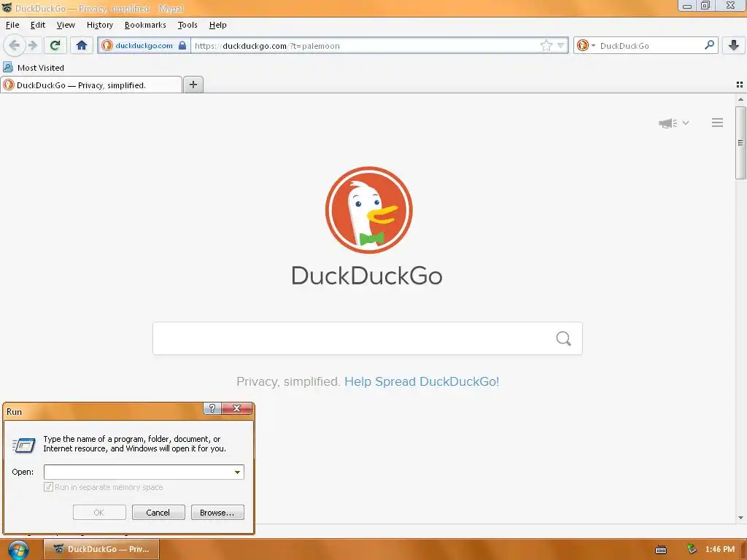
Task: Select the DuckDuckGo Privacy simplified tab
Action: coord(91,85)
